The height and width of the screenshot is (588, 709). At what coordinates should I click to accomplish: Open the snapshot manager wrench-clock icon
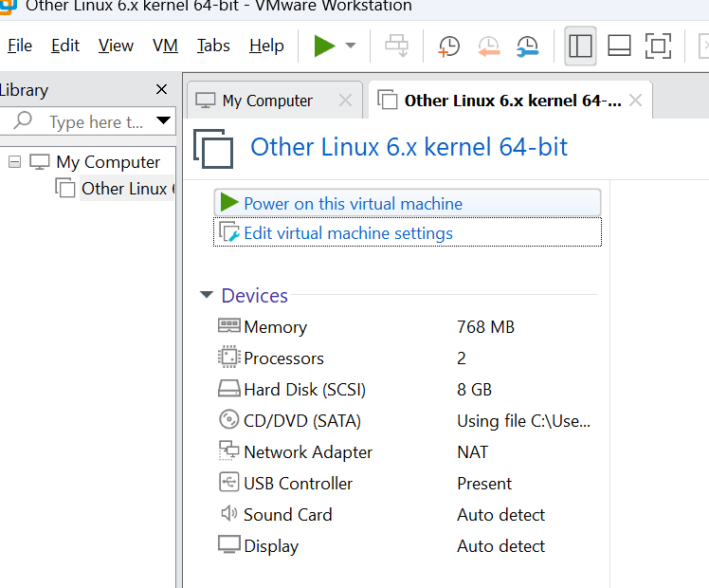point(527,46)
